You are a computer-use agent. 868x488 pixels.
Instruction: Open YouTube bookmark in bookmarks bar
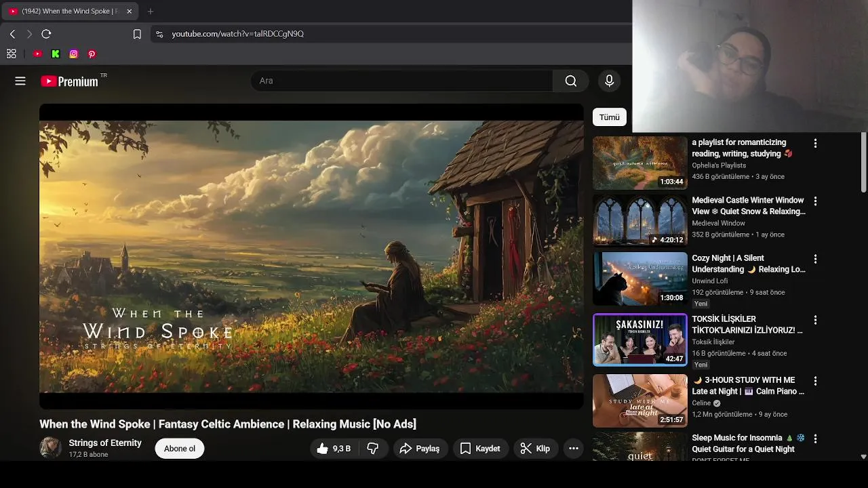(x=38, y=54)
